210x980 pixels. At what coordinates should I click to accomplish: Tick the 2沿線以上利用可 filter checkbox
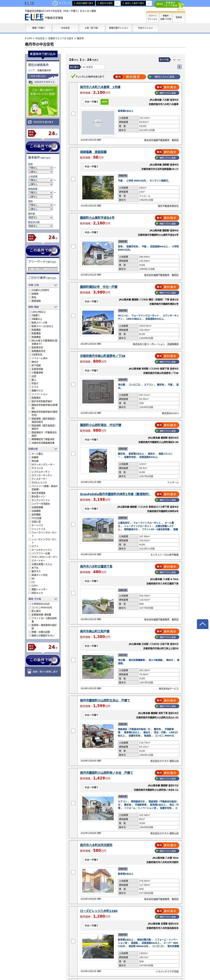30,290
